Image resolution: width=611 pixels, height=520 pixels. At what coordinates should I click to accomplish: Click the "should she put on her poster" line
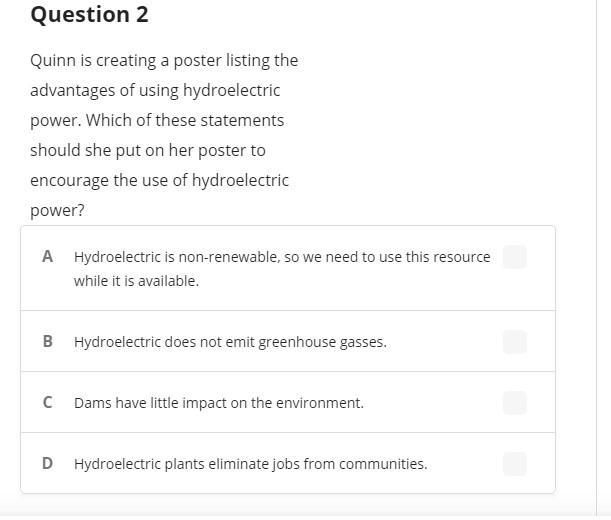coord(148,150)
